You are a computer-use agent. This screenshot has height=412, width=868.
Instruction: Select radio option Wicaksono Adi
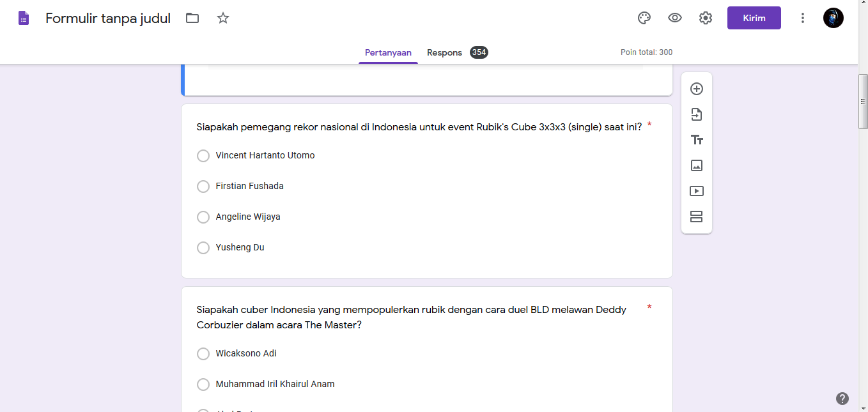coord(203,354)
